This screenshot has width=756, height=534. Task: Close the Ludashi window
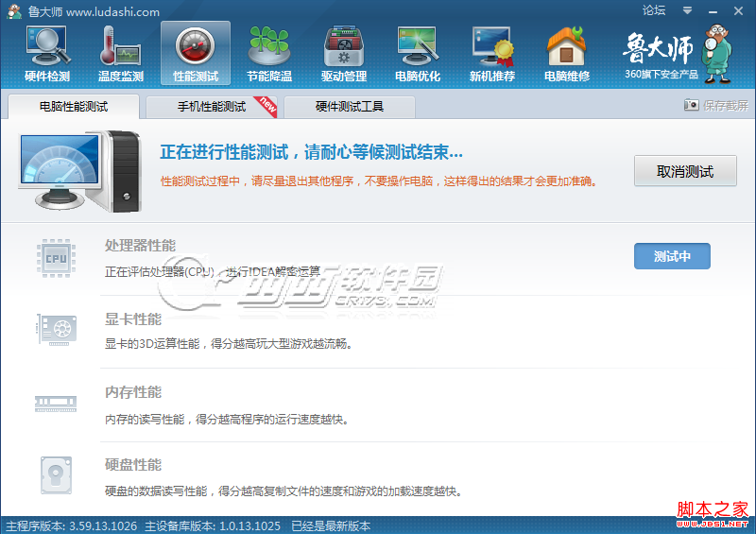coord(738,10)
